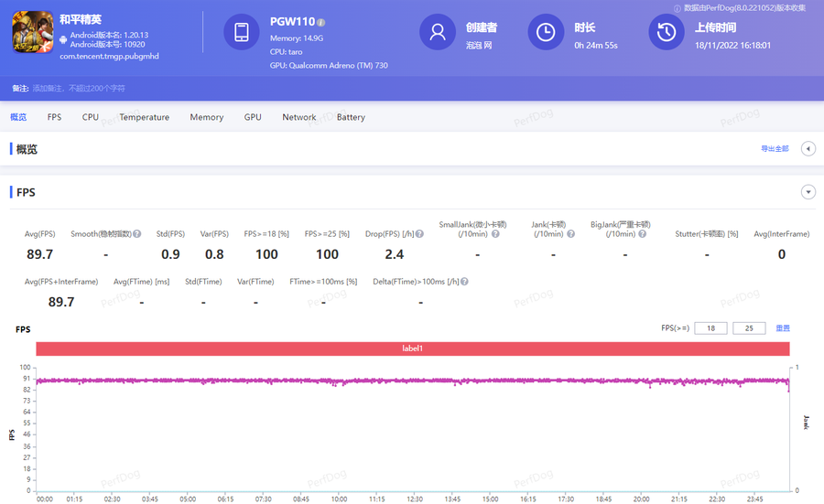Click the reset link beside FPS threshold inputs
This screenshot has height=504, width=824.
(783, 327)
